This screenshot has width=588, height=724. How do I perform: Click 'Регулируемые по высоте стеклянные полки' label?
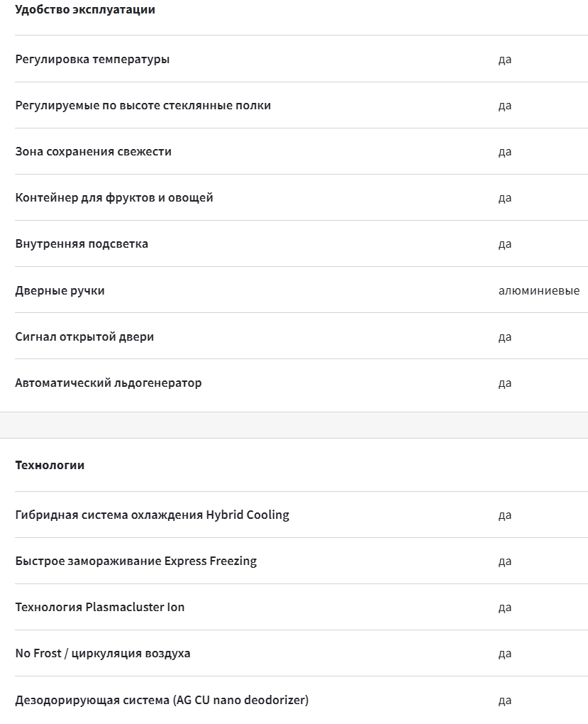click(143, 106)
